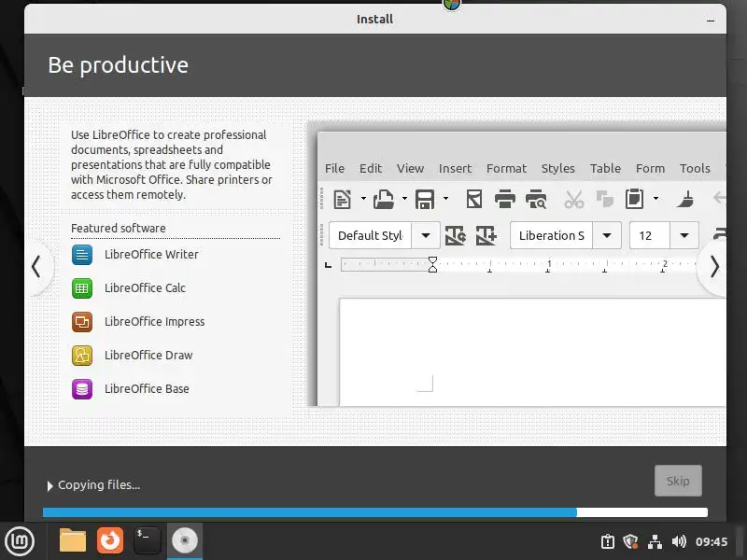This screenshot has width=747, height=560.
Task: Open the File menu in Writer preview
Action: (334, 169)
